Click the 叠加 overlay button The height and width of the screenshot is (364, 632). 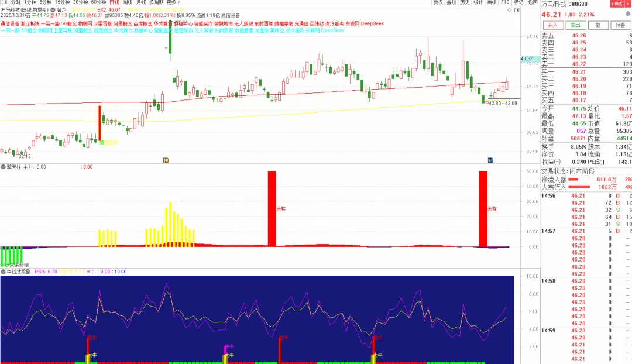451,2
